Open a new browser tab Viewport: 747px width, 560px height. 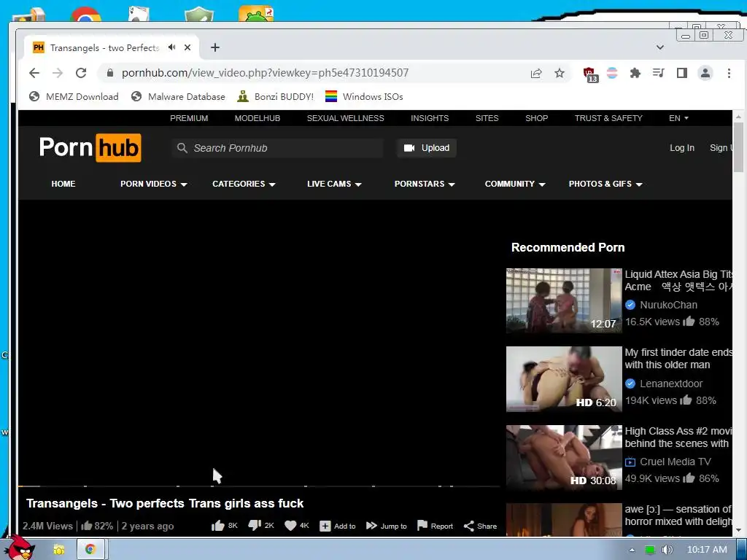click(215, 47)
